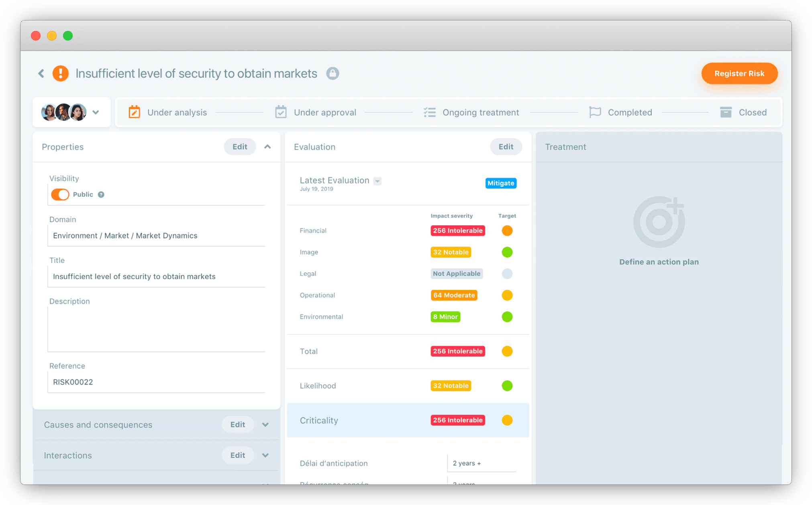This screenshot has height=505, width=812.
Task: Collapse the Properties panel
Action: 267,147
